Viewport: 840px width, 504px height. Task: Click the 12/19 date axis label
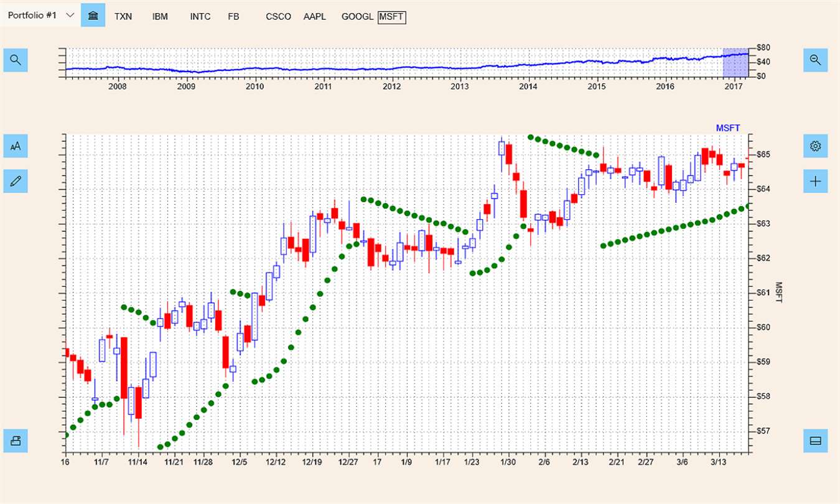point(312,462)
